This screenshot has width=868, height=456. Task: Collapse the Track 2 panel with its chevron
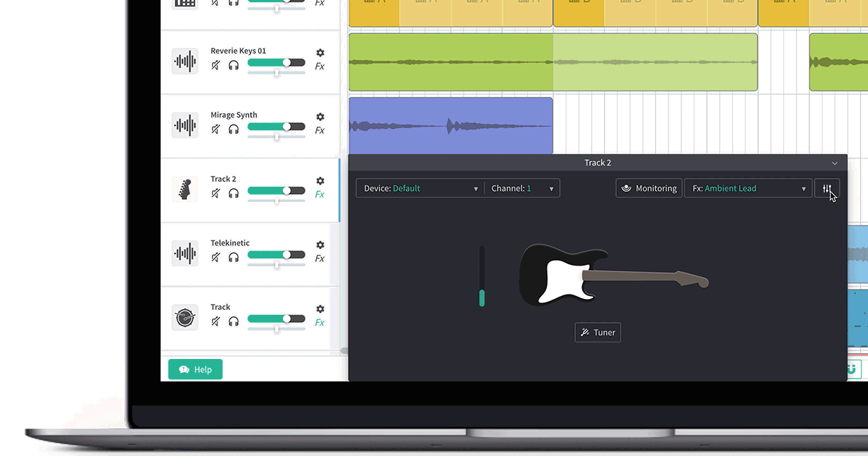[835, 162]
